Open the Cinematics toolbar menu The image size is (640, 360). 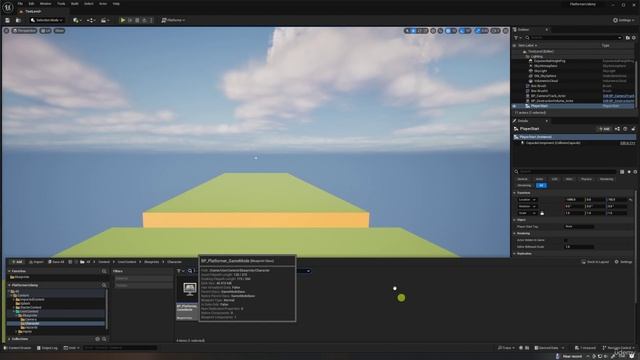[x=105, y=20]
